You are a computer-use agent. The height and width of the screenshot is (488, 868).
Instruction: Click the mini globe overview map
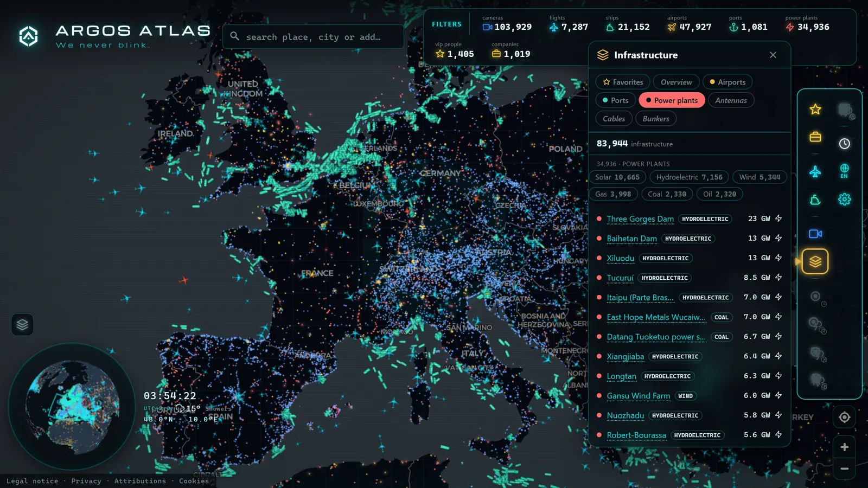pos(72,407)
